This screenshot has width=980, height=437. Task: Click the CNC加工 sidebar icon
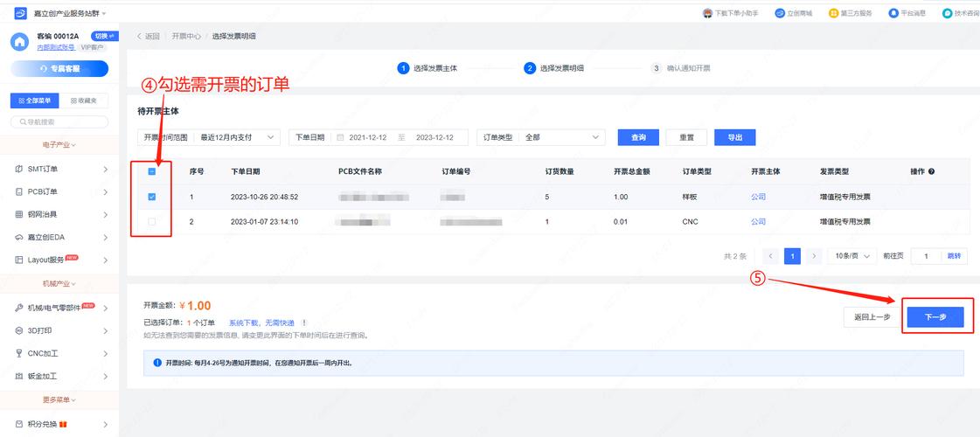pos(18,353)
